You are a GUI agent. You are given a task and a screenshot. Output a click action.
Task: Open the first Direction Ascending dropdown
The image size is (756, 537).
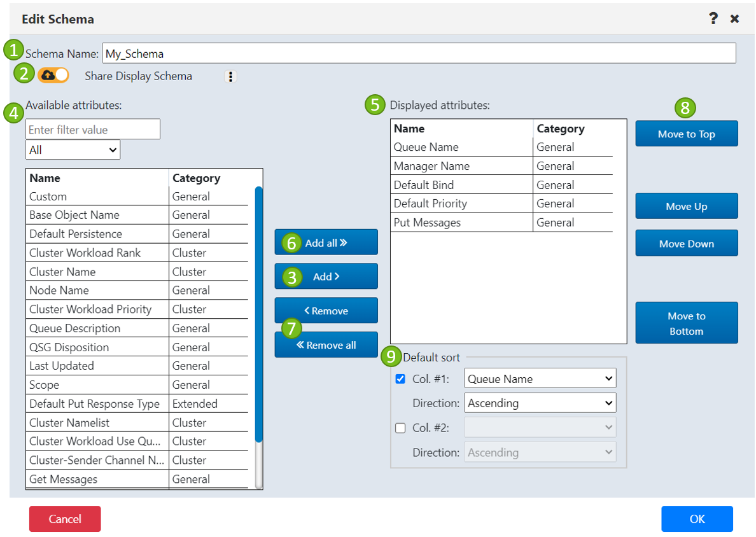pos(540,403)
